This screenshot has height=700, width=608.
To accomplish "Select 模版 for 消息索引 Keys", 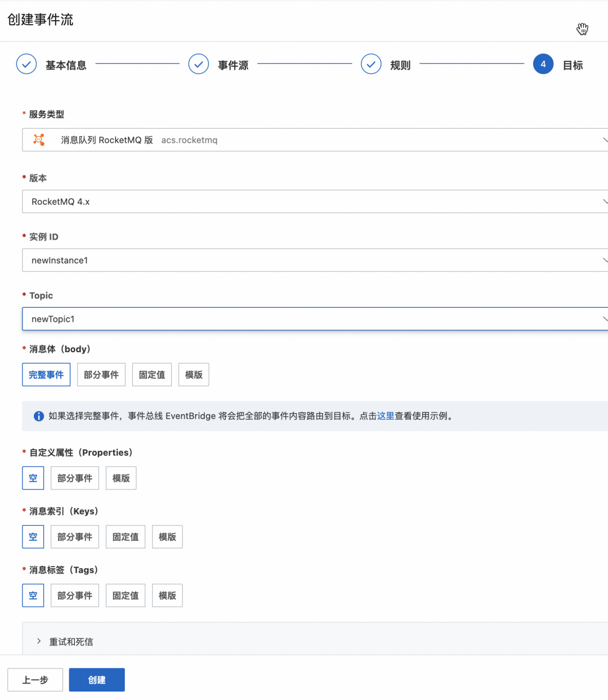I will (167, 537).
